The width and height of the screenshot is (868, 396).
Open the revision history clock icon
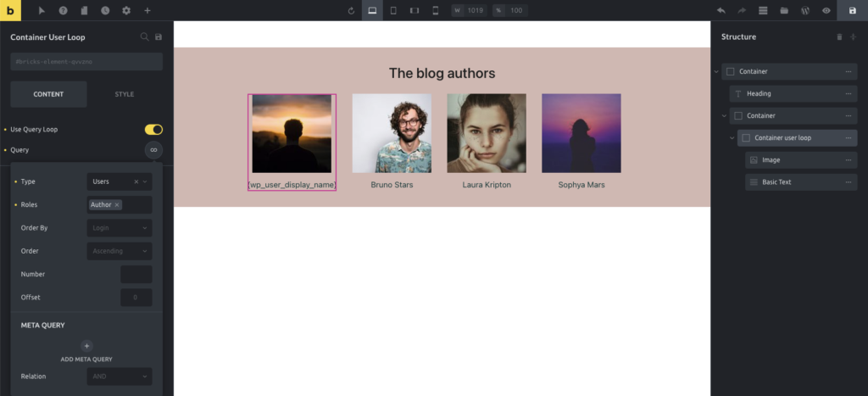click(x=105, y=10)
